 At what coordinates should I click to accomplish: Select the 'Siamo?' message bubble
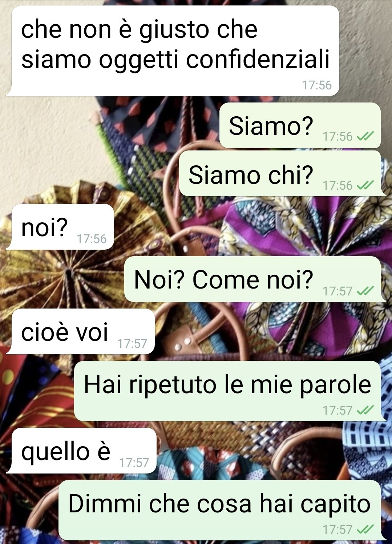point(300,125)
